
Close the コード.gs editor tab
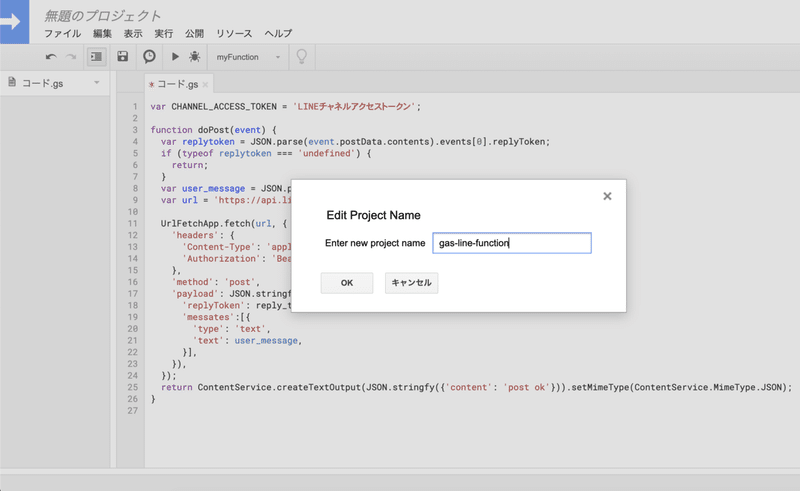206,85
